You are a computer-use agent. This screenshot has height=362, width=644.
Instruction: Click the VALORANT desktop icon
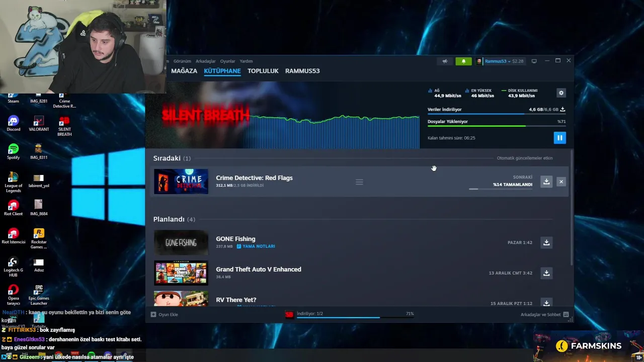tap(39, 124)
